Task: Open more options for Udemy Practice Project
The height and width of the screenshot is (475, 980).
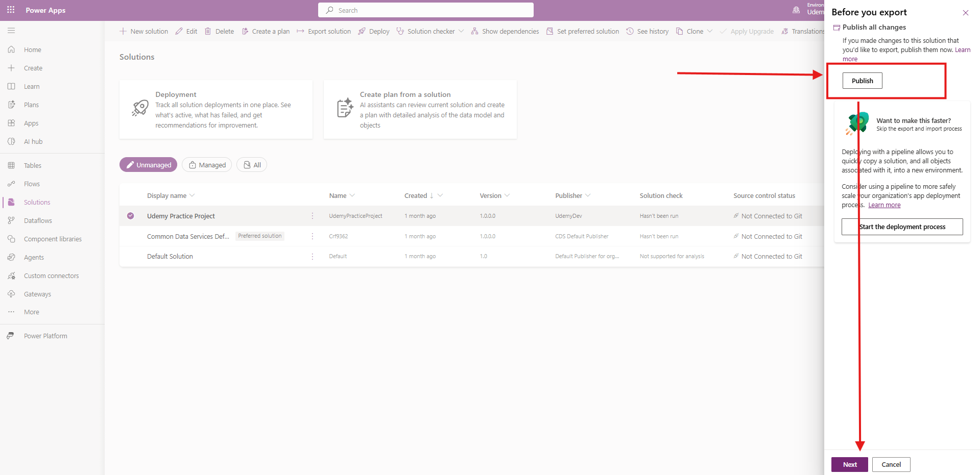Action: click(313, 216)
